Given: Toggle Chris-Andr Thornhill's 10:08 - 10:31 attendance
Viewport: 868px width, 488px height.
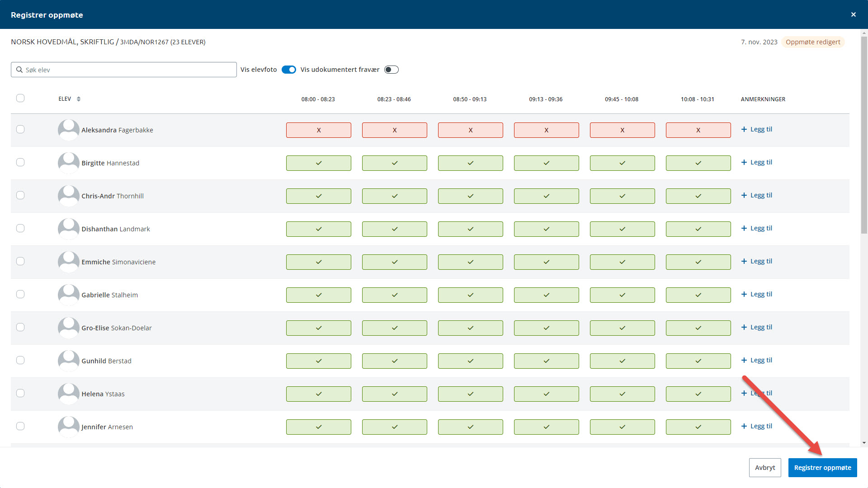Looking at the screenshot, I should point(698,196).
